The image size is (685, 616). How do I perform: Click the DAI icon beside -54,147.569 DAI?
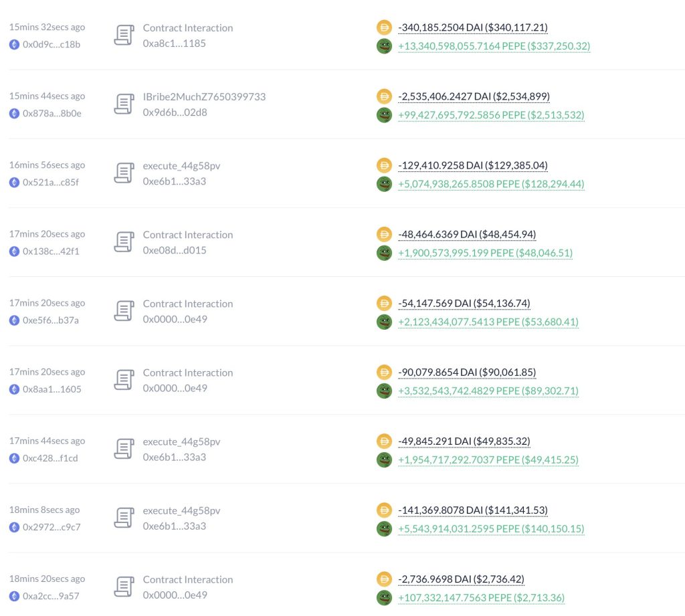click(x=384, y=304)
